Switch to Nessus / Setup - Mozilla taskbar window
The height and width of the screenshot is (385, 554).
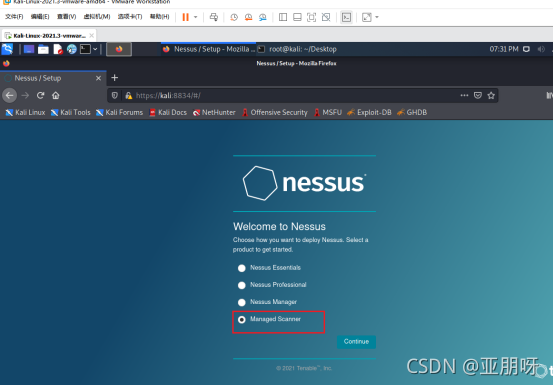209,49
